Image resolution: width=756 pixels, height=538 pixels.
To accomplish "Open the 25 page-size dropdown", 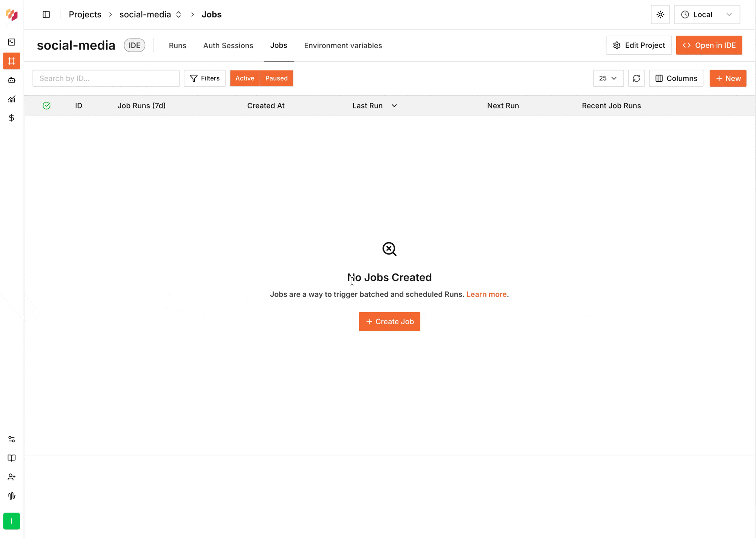I will 608,78.
